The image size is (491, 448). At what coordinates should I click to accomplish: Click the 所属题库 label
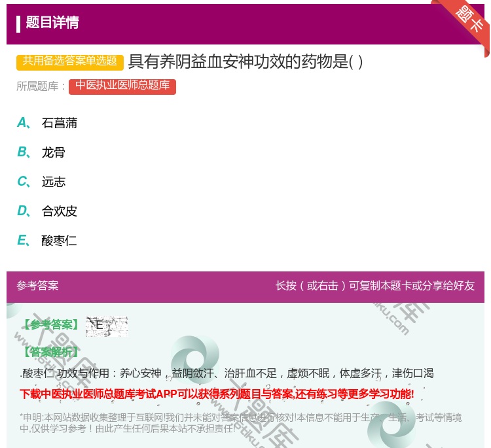pyautogui.click(x=41, y=86)
